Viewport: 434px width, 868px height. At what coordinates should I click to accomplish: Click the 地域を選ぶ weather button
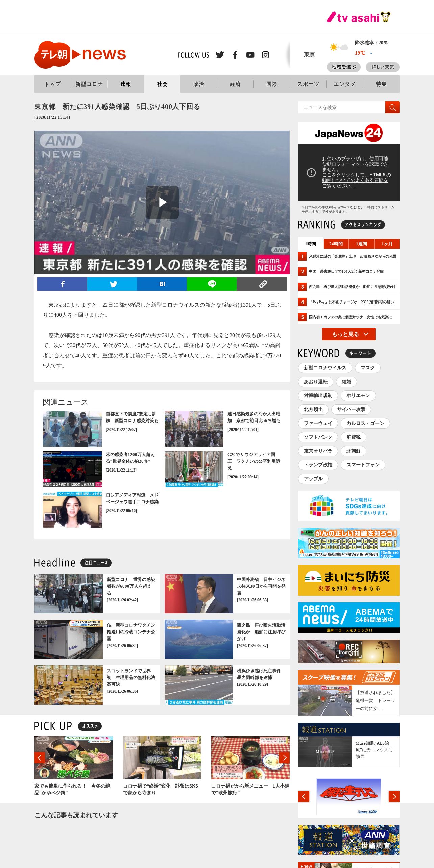click(x=344, y=67)
